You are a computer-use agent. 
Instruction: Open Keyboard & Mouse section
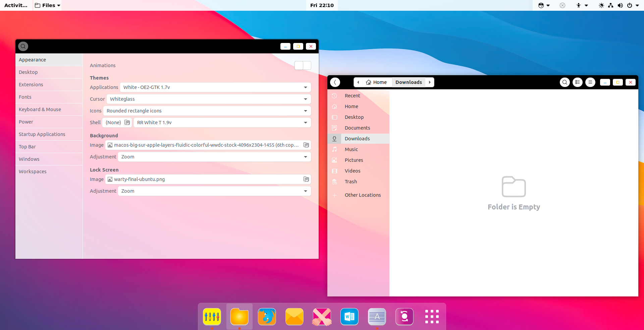(49, 109)
